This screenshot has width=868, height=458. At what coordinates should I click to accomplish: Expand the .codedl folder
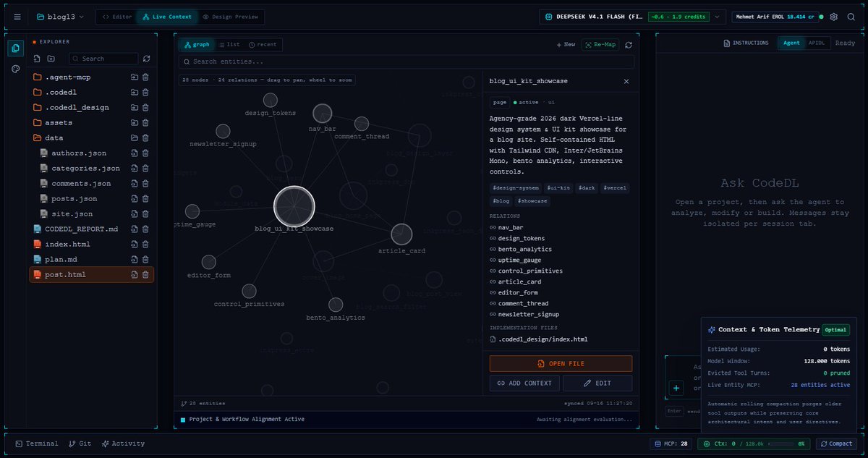click(x=59, y=92)
